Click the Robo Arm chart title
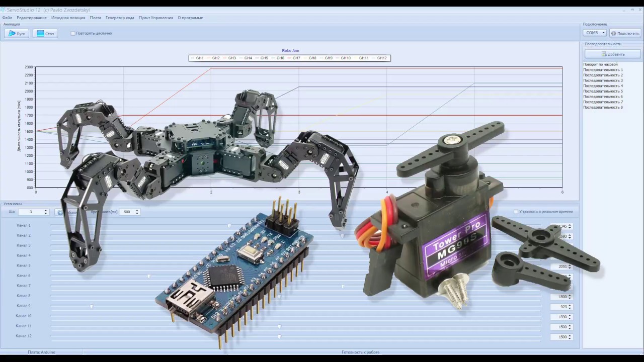The height and width of the screenshot is (362, 644). (290, 51)
